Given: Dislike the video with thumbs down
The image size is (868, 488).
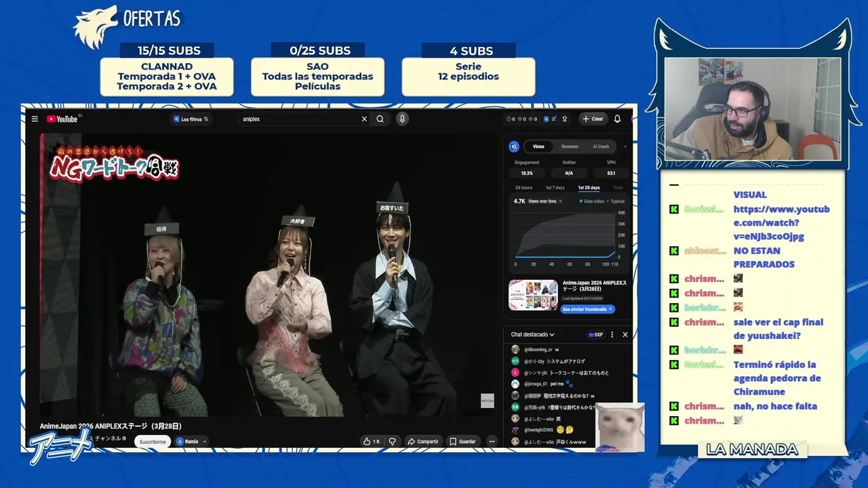Looking at the screenshot, I should (392, 441).
